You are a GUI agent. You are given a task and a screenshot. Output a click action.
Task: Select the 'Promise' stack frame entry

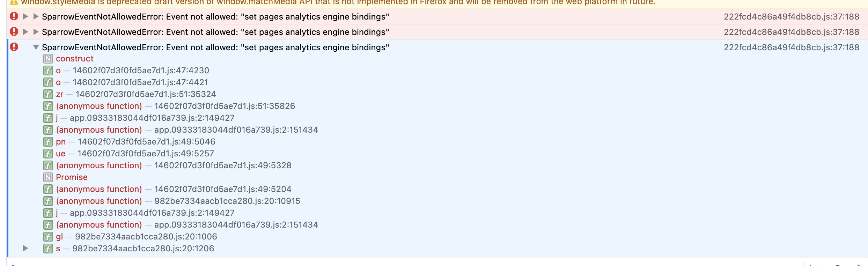(72, 177)
